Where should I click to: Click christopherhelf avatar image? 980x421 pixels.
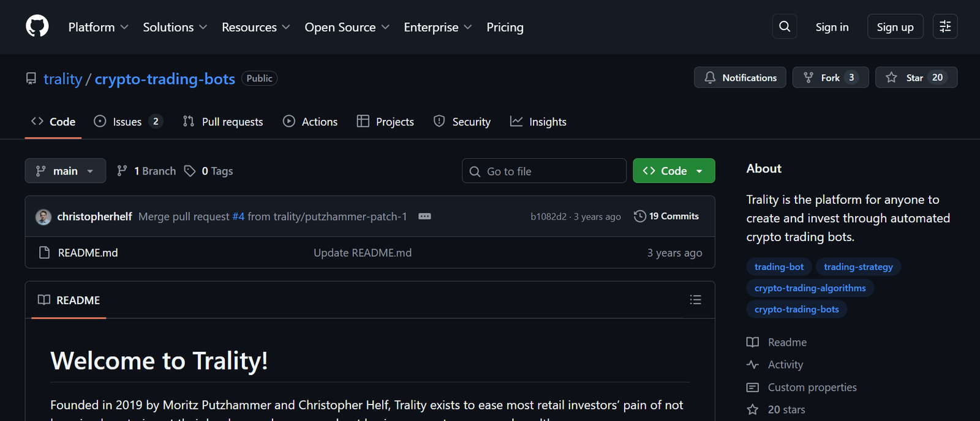(x=43, y=217)
